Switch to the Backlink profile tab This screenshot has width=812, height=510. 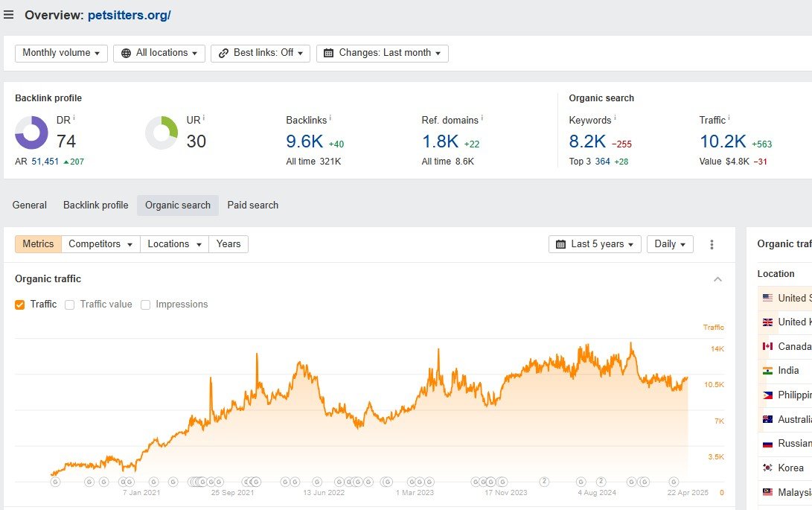pos(96,205)
